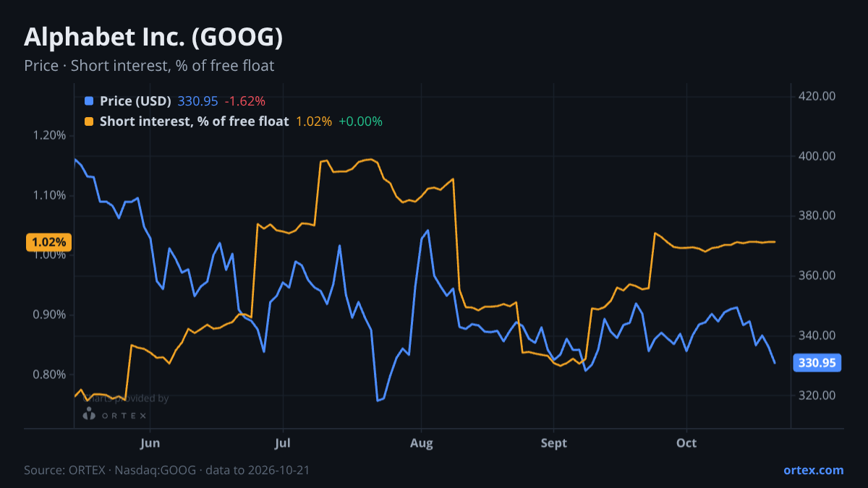This screenshot has width=868, height=488.
Task: Click the 420.00 right axis label
Action: click(x=817, y=96)
